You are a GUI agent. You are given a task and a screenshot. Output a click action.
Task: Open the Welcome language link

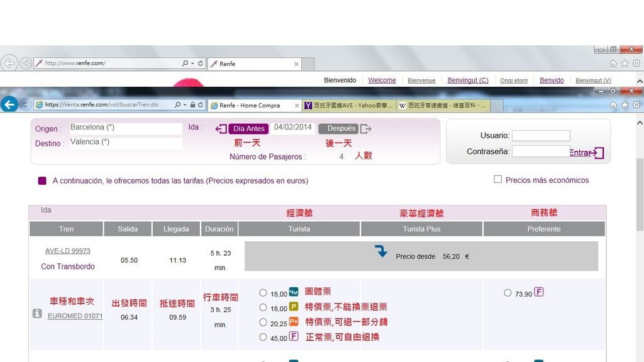[382, 80]
